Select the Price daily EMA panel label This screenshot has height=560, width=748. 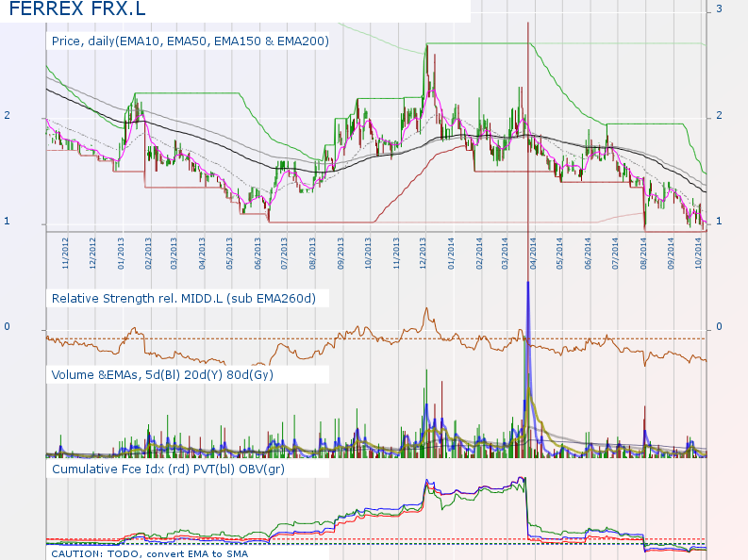coord(190,41)
